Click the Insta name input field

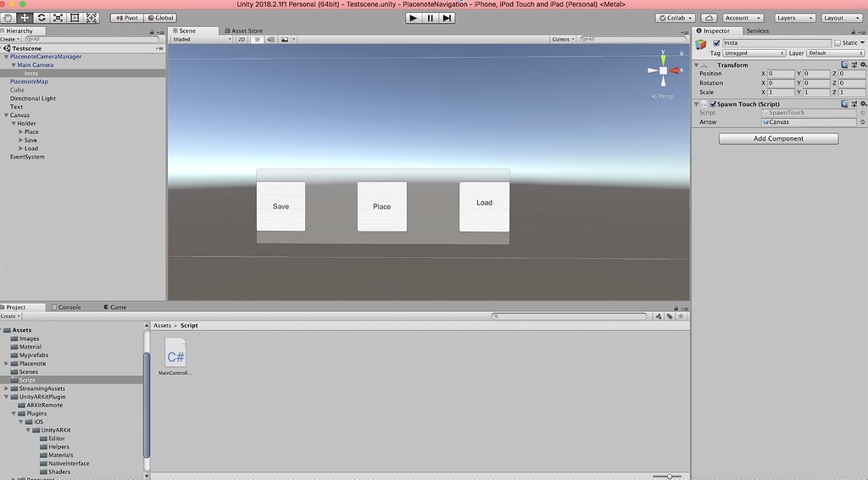(776, 42)
